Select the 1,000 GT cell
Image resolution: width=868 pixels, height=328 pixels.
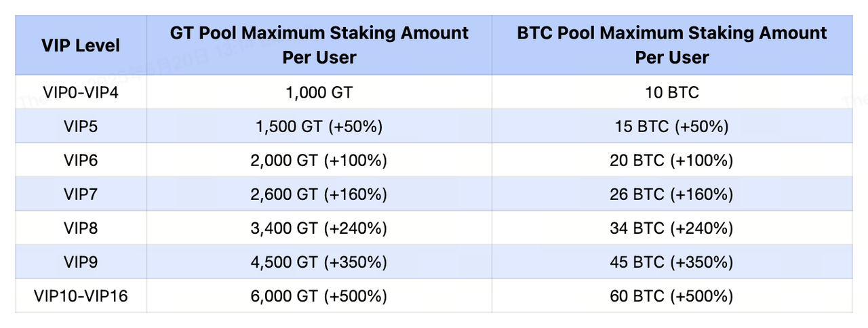point(319,92)
